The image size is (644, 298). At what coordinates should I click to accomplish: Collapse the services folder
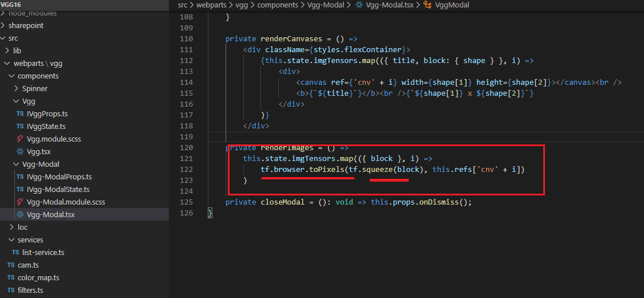point(11,240)
